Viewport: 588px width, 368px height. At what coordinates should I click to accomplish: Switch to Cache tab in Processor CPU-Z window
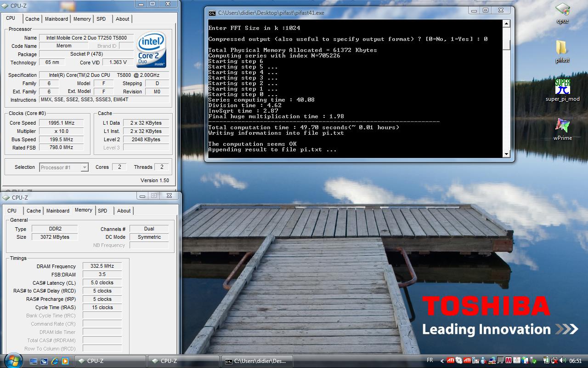[32, 19]
